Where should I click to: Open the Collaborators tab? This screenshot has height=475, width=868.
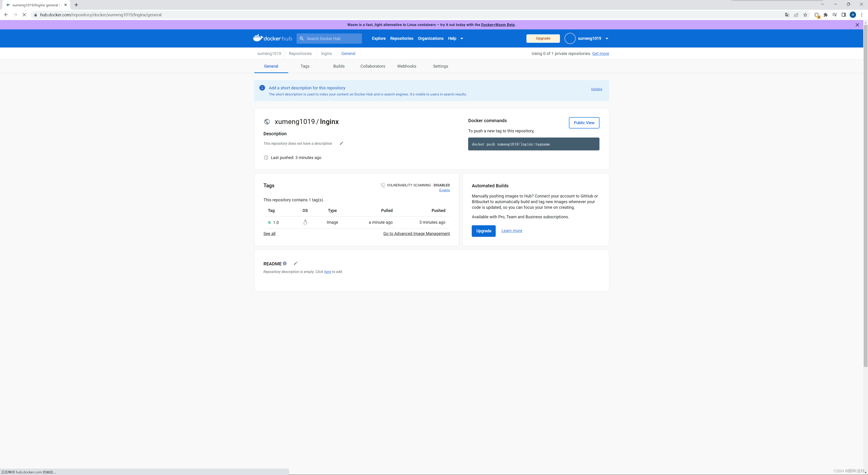(x=373, y=66)
